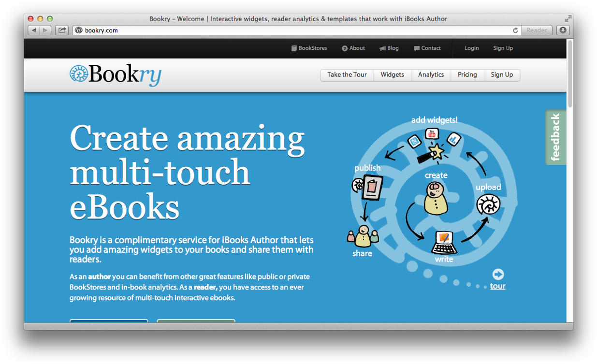The image size is (597, 364).
Task: Go to the Blog link
Action: pyautogui.click(x=389, y=48)
